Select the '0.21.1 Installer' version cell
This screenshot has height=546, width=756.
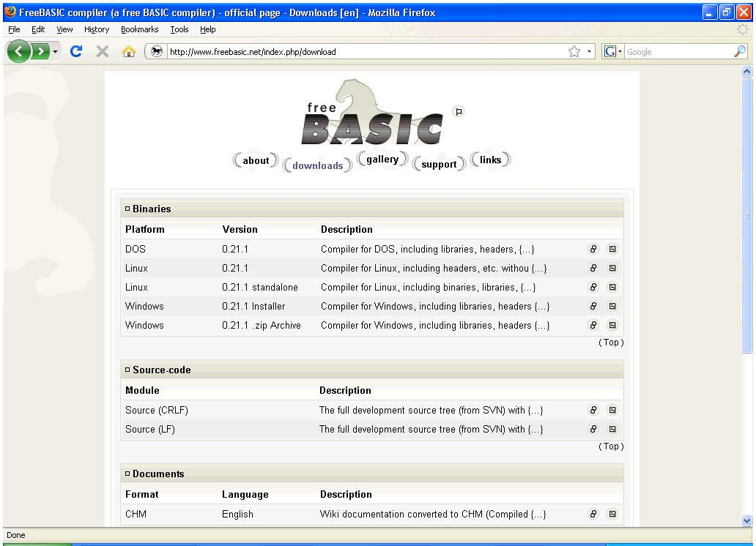253,306
